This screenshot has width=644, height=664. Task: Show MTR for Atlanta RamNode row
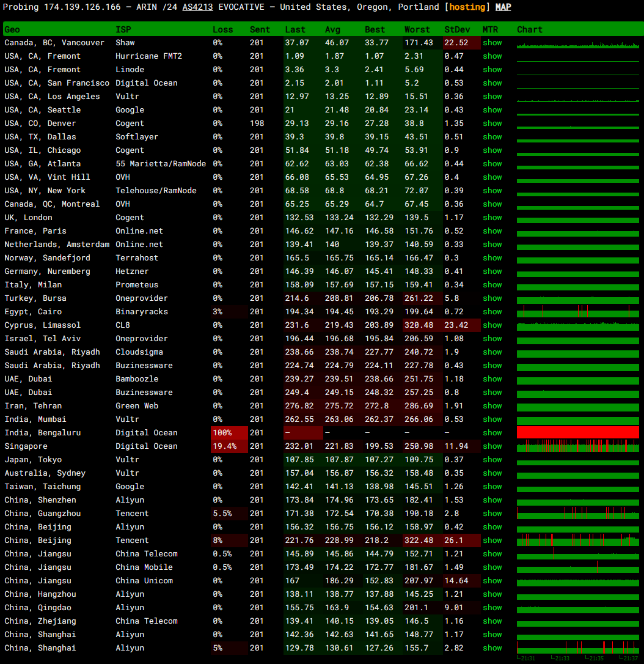pos(492,164)
